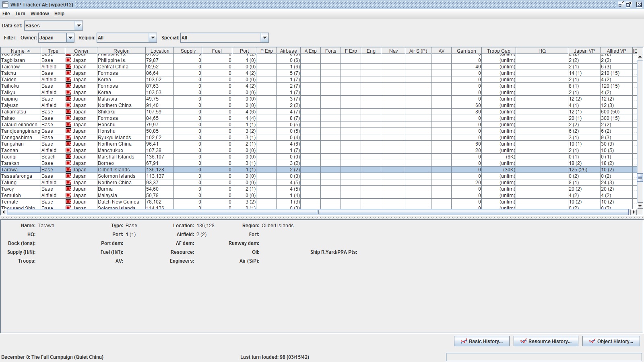Expand the Region filter dropdown
Image resolution: width=644 pixels, height=362 pixels.
[153, 38]
